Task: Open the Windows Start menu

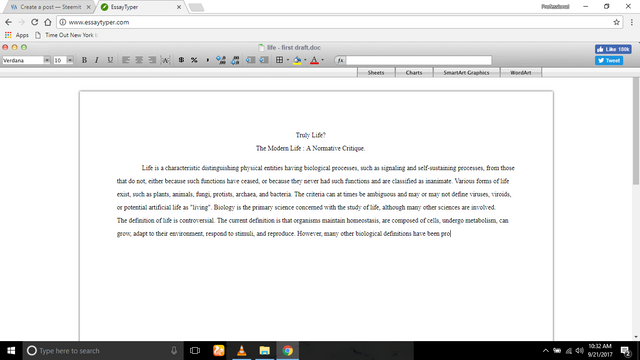Action: point(11,351)
